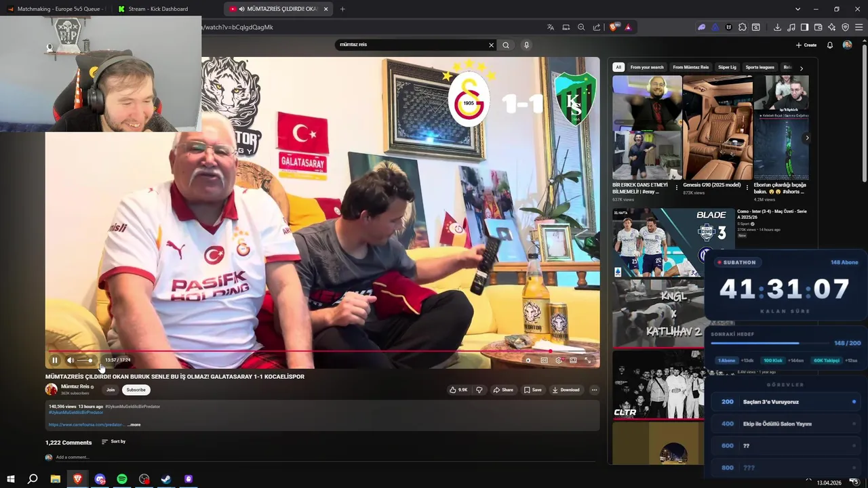
Task: Save the video to a playlist
Action: (532, 390)
